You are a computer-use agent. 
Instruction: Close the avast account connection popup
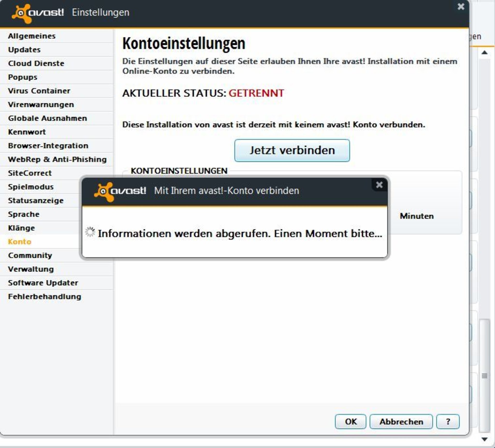379,185
